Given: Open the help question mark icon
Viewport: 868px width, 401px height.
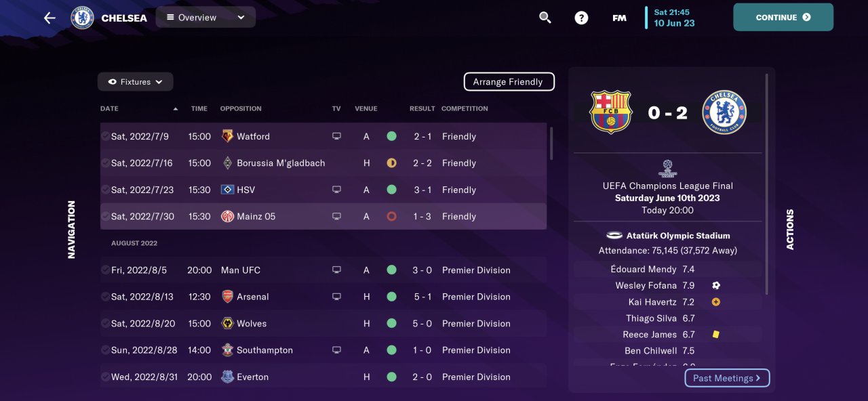Looking at the screenshot, I should point(581,18).
